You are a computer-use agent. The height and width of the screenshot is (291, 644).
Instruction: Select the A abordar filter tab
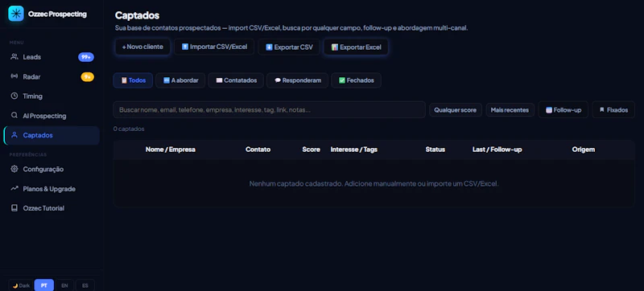[180, 80]
